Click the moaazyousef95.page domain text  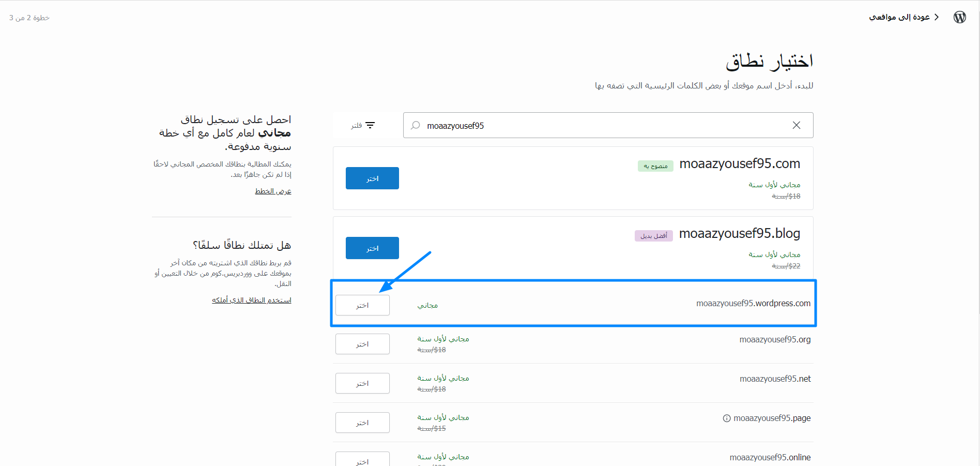772,418
